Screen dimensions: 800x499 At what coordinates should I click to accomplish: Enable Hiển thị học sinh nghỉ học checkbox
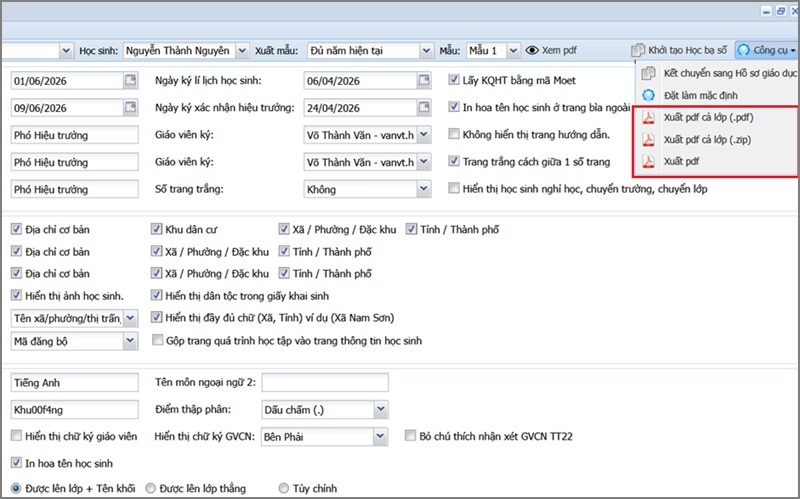point(454,188)
